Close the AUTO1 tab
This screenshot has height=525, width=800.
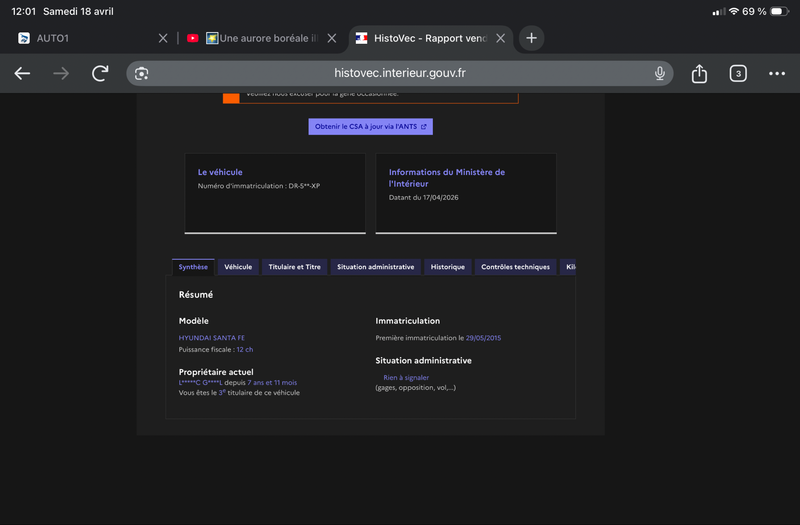163,38
